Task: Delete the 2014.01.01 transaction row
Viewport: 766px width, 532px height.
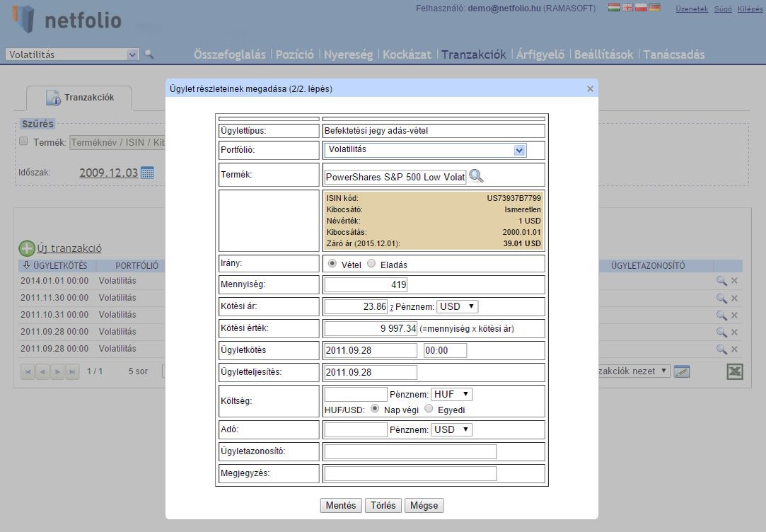Action: [734, 281]
